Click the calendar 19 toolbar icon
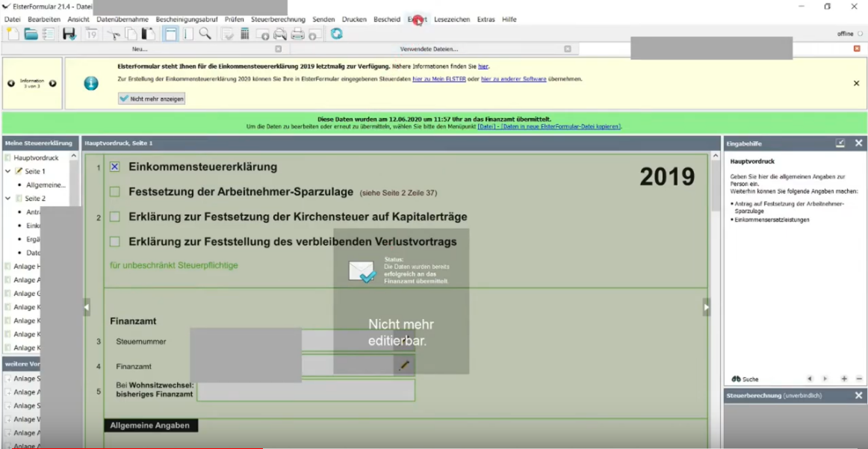868x449 pixels. click(x=91, y=34)
